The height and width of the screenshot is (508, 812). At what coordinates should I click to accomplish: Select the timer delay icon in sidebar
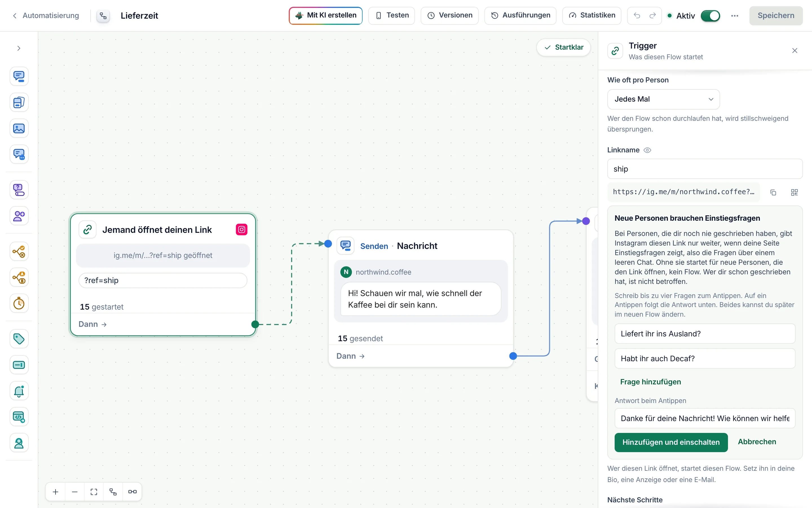point(19,303)
